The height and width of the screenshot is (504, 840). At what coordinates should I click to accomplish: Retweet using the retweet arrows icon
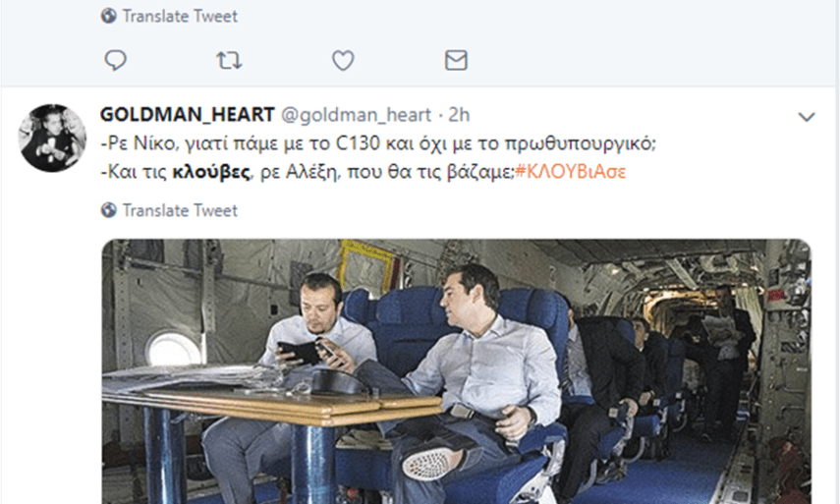pos(229,60)
